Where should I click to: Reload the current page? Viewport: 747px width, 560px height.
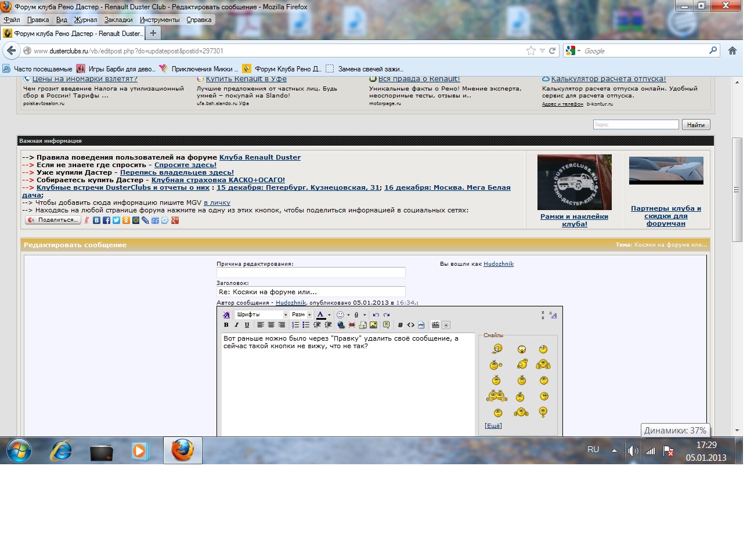pos(553,50)
